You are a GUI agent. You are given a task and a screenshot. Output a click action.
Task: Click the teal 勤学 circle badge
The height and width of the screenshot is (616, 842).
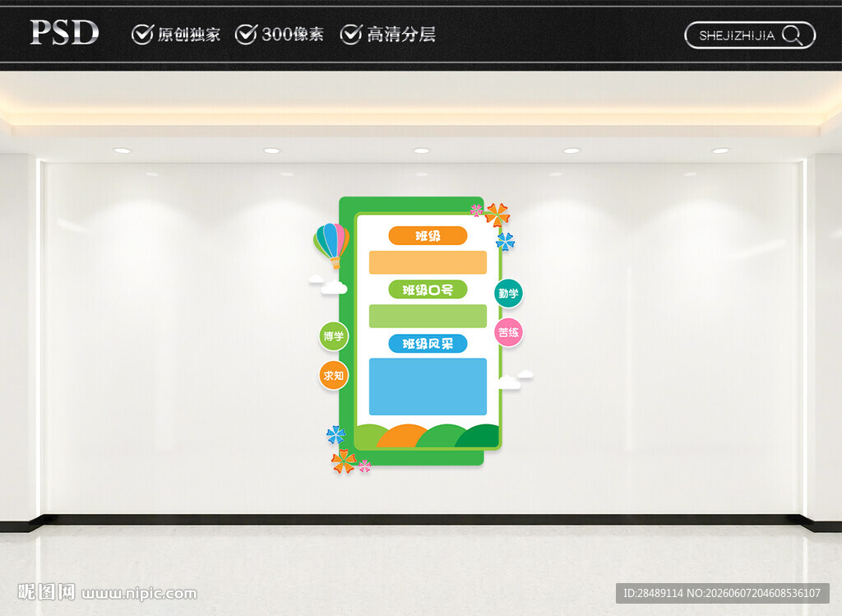click(508, 294)
